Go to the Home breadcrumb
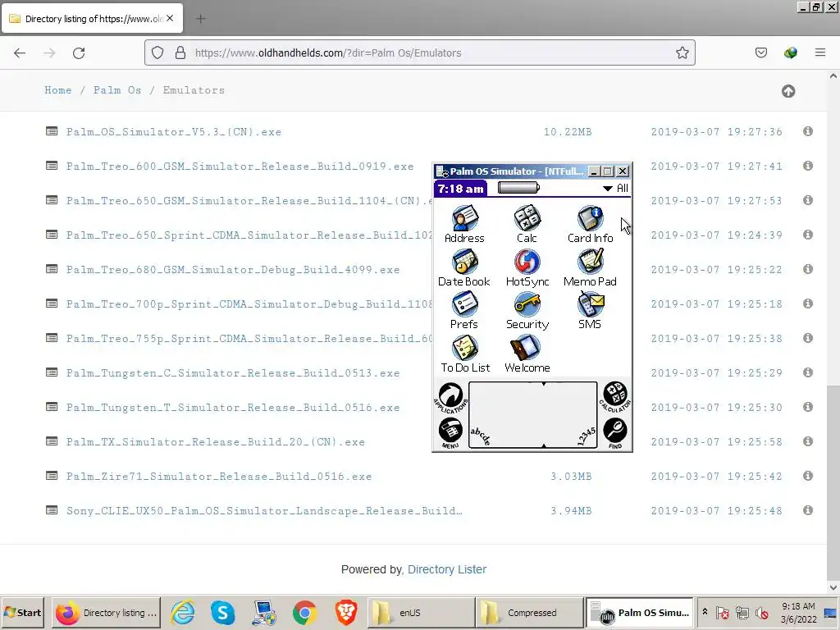 coord(58,90)
